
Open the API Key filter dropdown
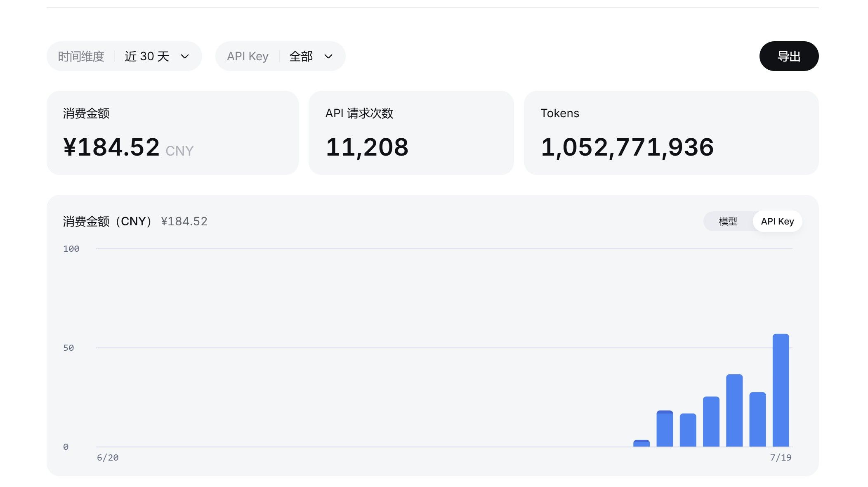point(280,56)
